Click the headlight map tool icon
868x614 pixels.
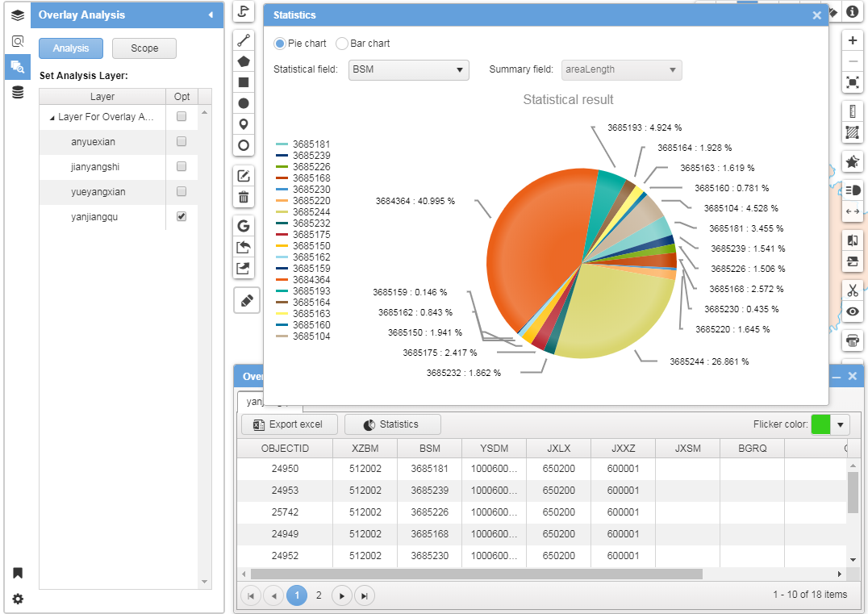coord(853,190)
